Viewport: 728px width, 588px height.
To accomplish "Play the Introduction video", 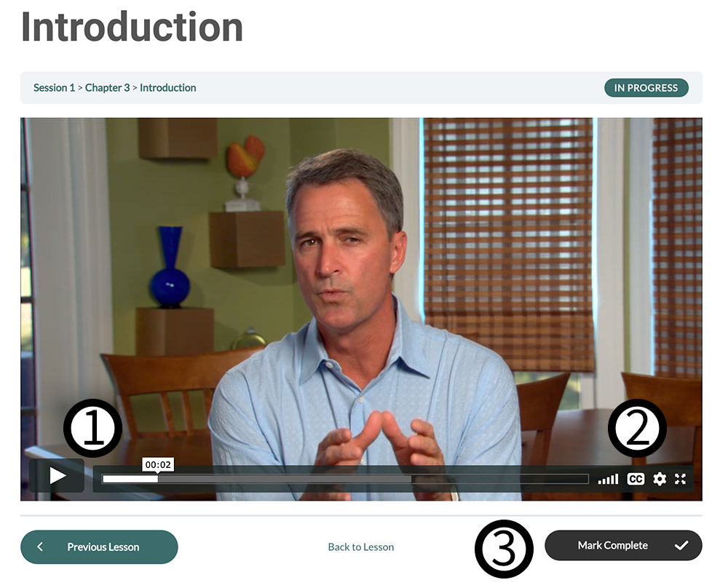I will pyautogui.click(x=57, y=475).
